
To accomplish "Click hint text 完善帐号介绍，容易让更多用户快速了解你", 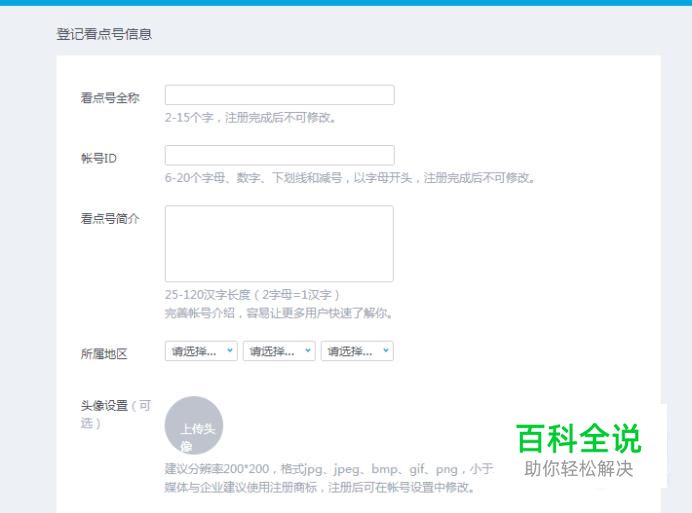I will [x=279, y=313].
